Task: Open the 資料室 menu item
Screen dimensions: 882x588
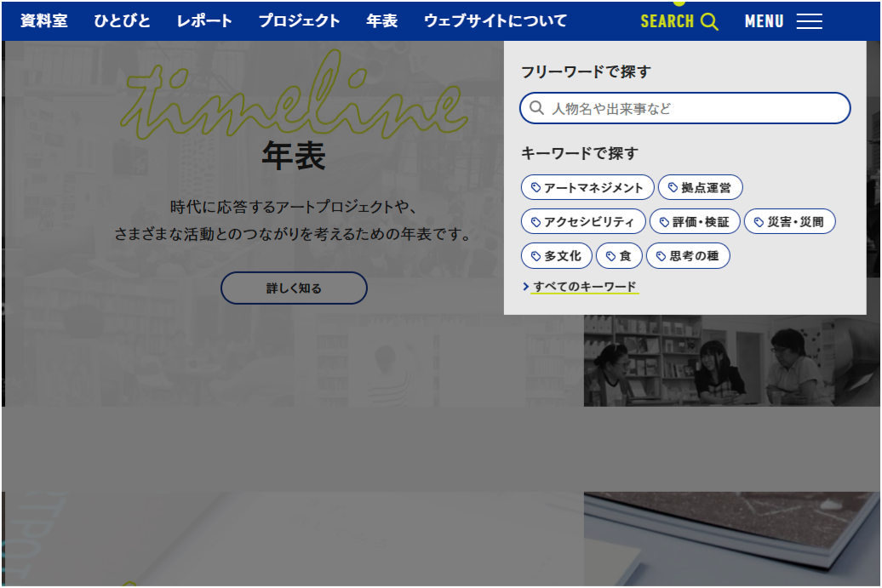Action: (x=44, y=21)
